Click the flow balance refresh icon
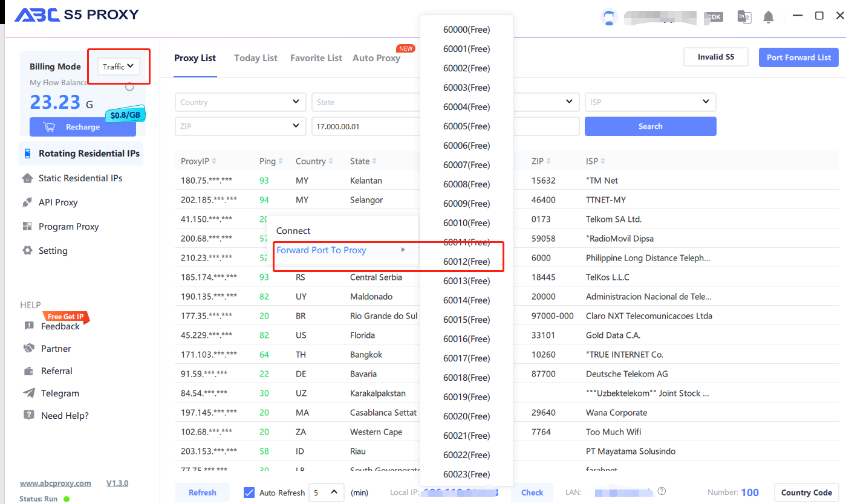 click(x=129, y=86)
